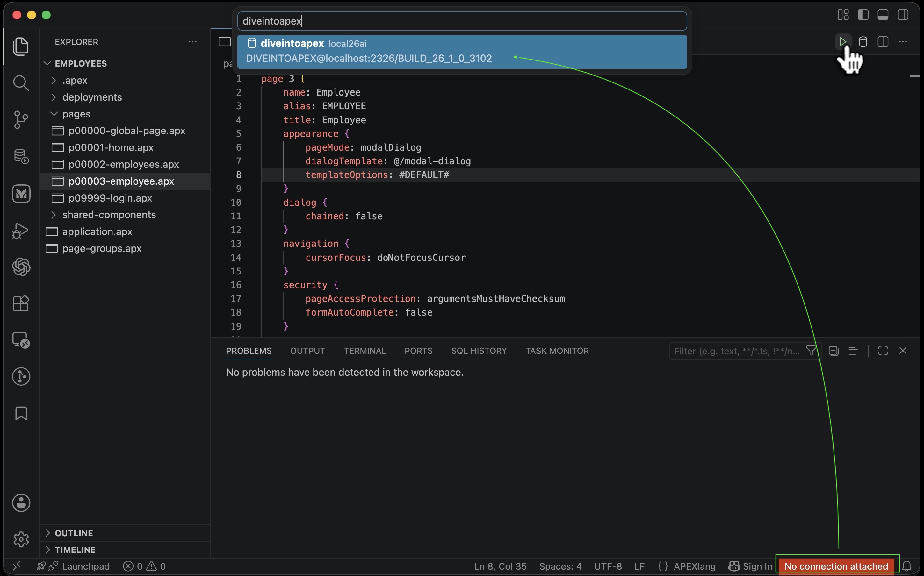Open Explorer views and more actions menu
Viewport: 924px width, 576px height.
(192, 42)
